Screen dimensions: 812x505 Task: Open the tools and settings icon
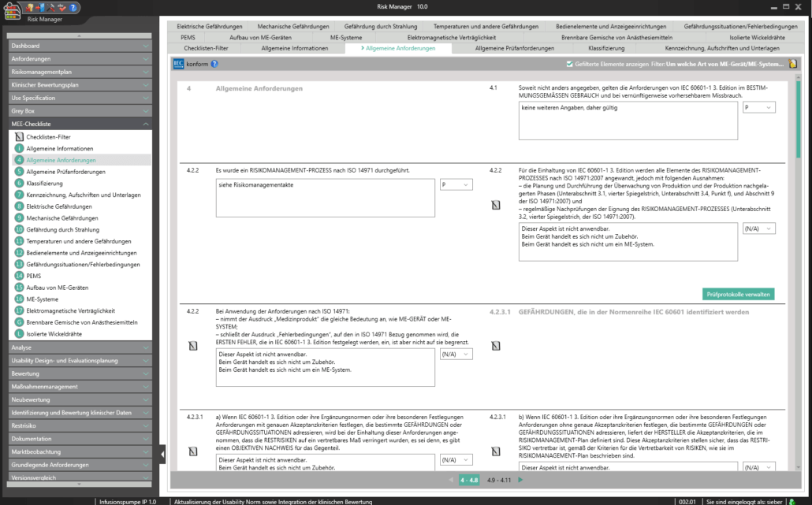coord(51,7)
